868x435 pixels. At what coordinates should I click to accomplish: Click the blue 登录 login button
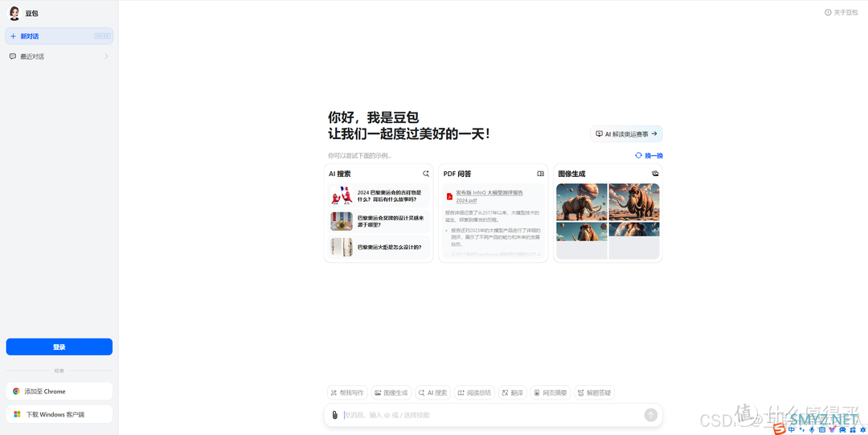pyautogui.click(x=59, y=347)
